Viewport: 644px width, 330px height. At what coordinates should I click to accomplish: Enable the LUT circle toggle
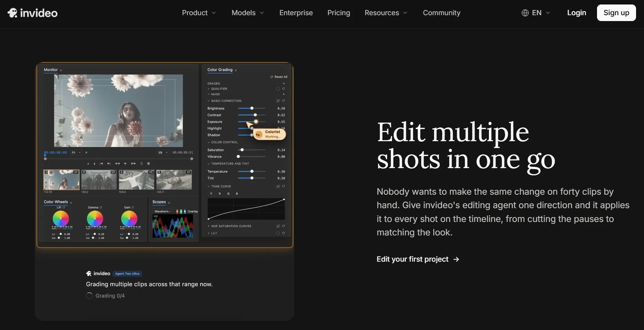point(278,233)
